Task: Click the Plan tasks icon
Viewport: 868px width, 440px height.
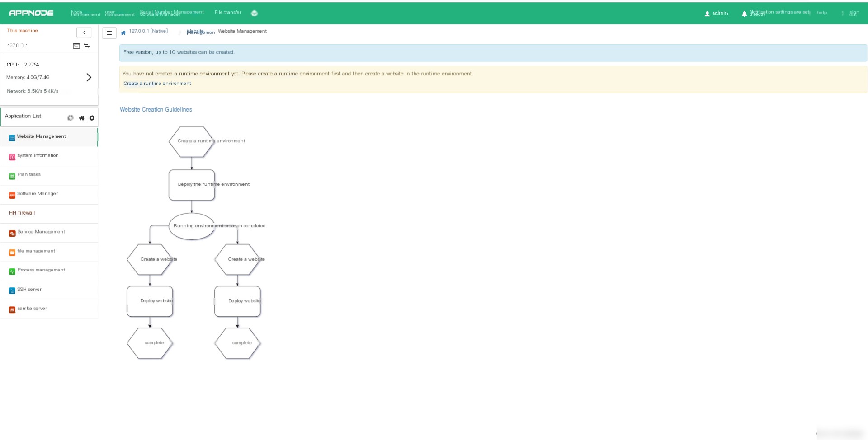Action: click(12, 176)
